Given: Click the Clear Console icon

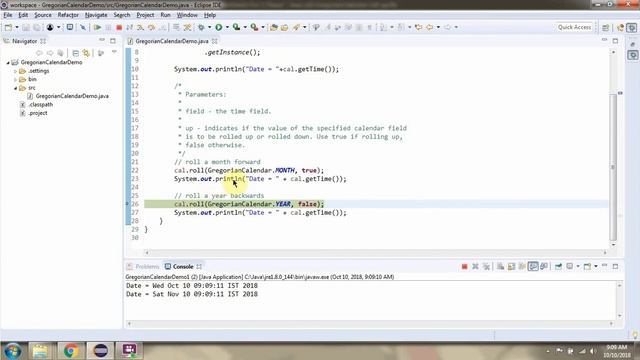Looking at the screenshot, I should (500, 267).
